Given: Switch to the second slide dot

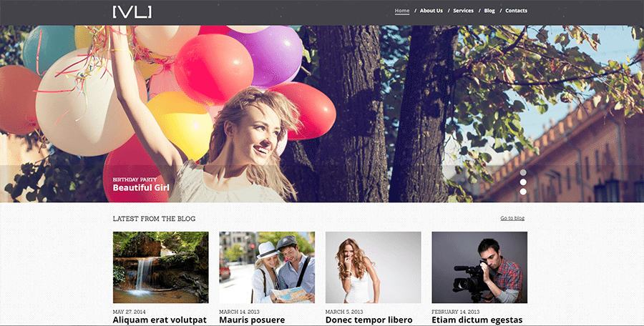Looking at the screenshot, I should tap(523, 182).
